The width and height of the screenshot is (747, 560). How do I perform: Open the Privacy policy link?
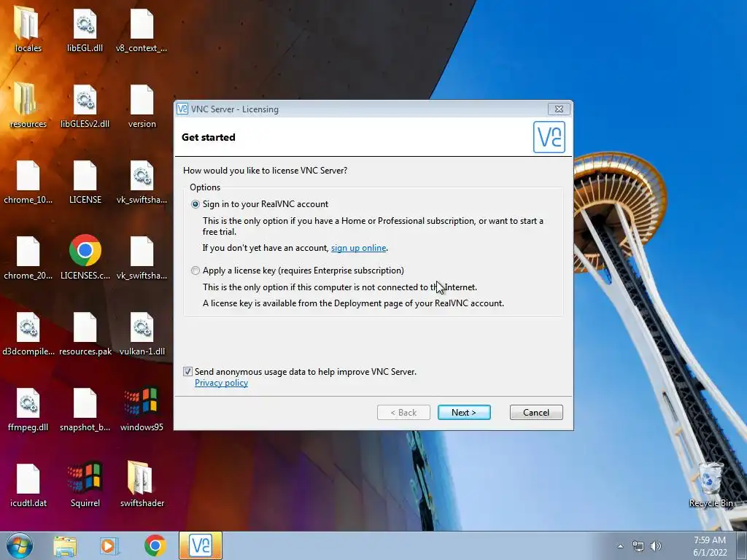tap(221, 383)
